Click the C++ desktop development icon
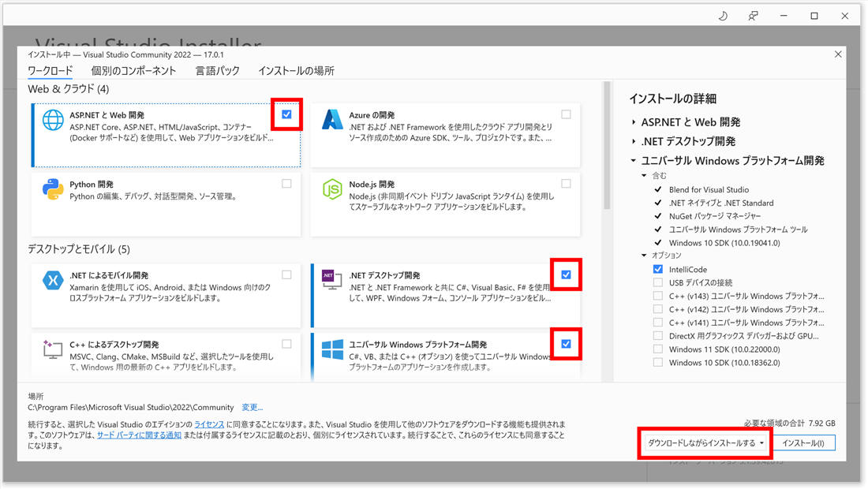This screenshot has width=868, height=489. [53, 349]
